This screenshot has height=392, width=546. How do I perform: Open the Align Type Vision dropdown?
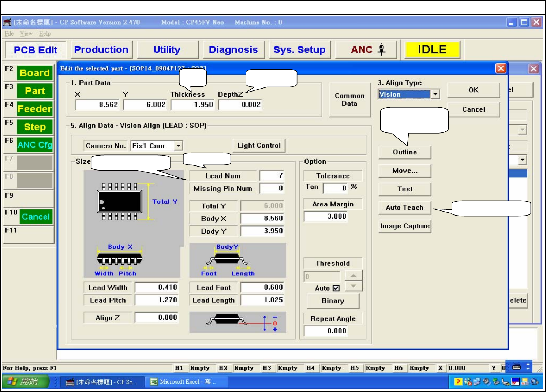(x=435, y=94)
